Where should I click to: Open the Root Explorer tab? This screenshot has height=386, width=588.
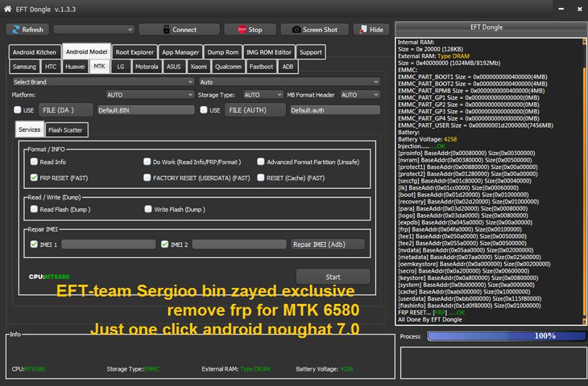pyautogui.click(x=135, y=52)
